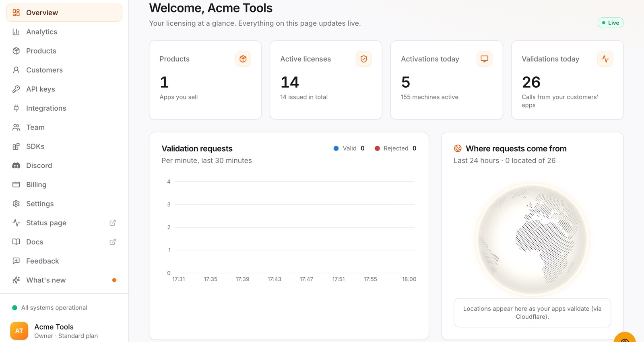The width and height of the screenshot is (644, 342).
Task: Click the Live status badge
Action: [611, 23]
